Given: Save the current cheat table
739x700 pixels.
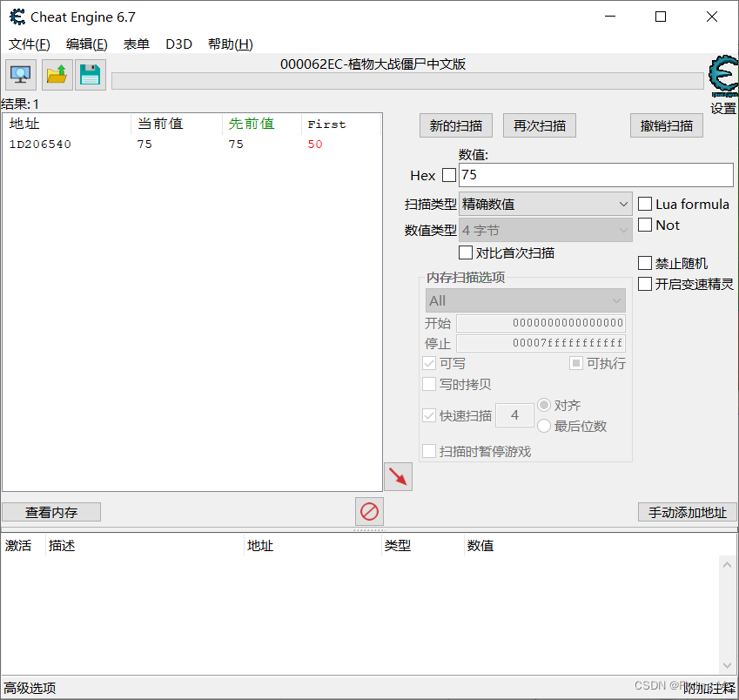Looking at the screenshot, I should [91, 74].
